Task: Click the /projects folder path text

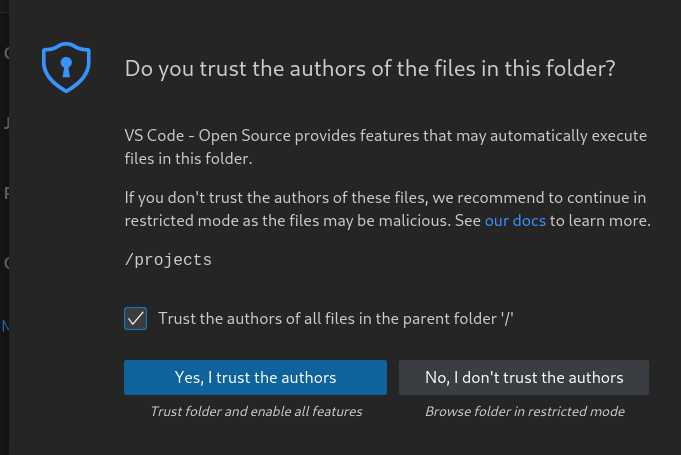Action: 168,259
